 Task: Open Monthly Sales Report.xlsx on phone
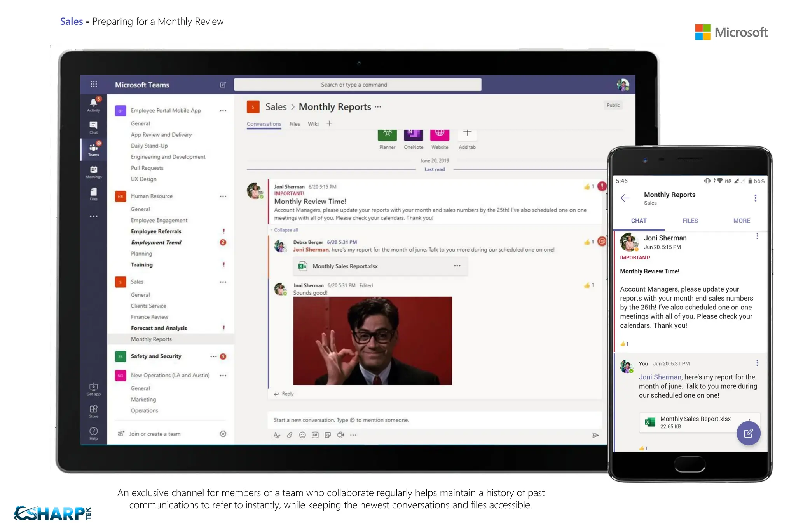(699, 422)
